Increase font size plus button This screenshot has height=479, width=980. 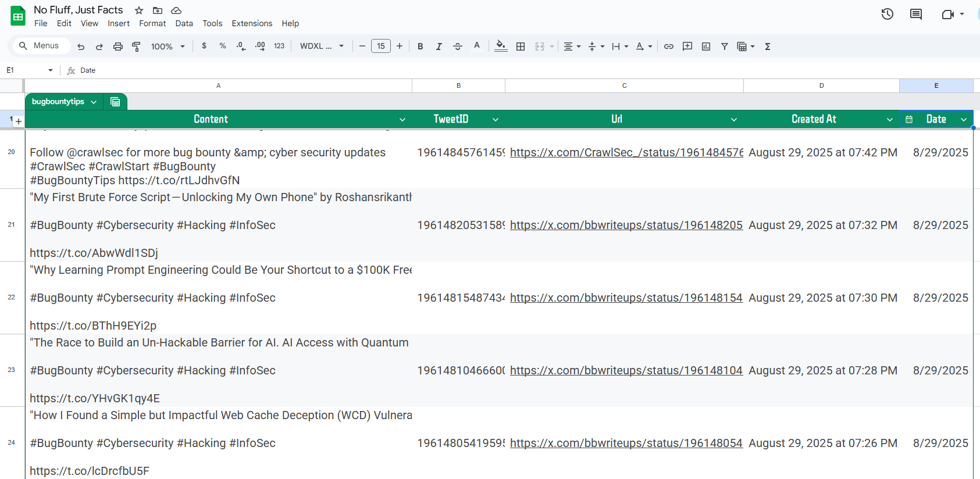[400, 46]
